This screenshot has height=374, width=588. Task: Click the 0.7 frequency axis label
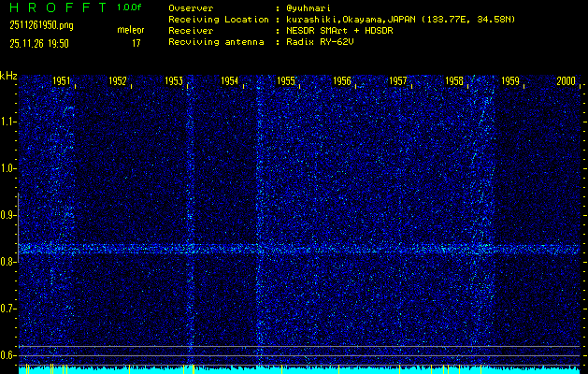[x=7, y=309]
